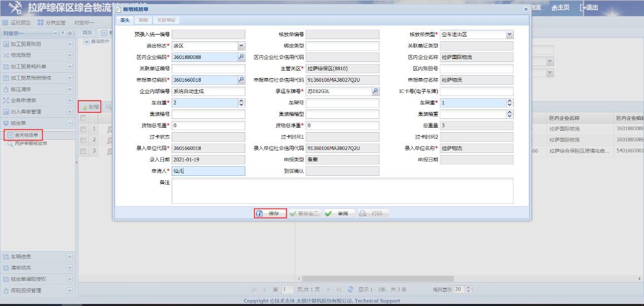Switch to the 表头 tab
The image size is (644, 306).
[x=124, y=20]
